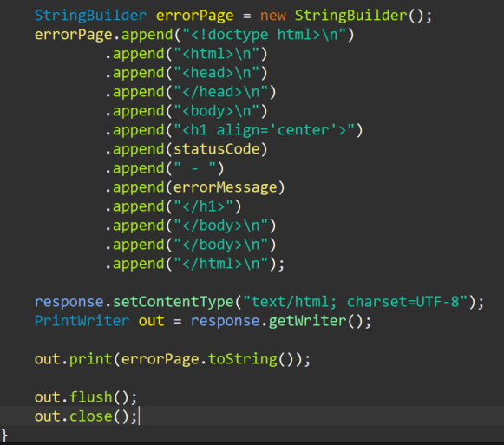Click the 'new' keyword

(273, 16)
